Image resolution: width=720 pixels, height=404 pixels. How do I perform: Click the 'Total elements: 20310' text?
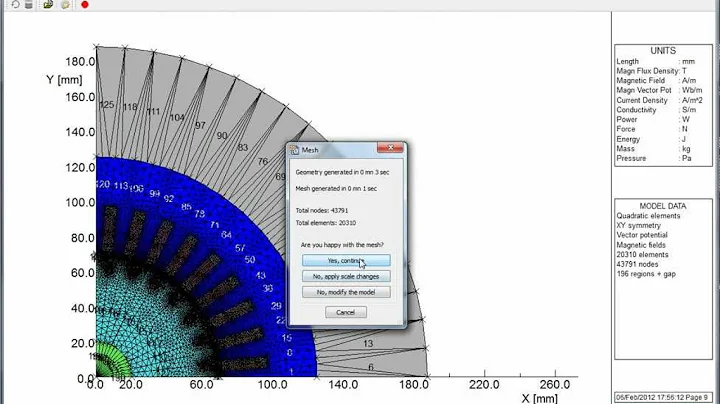[326, 223]
